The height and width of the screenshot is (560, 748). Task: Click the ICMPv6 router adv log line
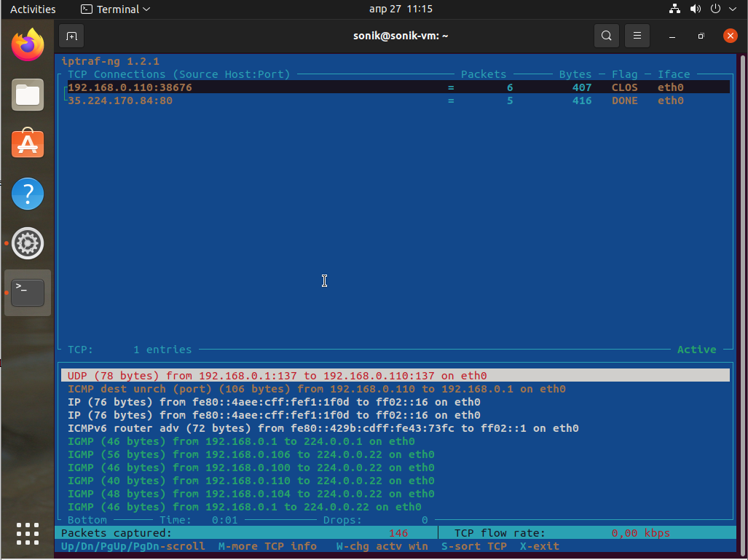(x=323, y=428)
